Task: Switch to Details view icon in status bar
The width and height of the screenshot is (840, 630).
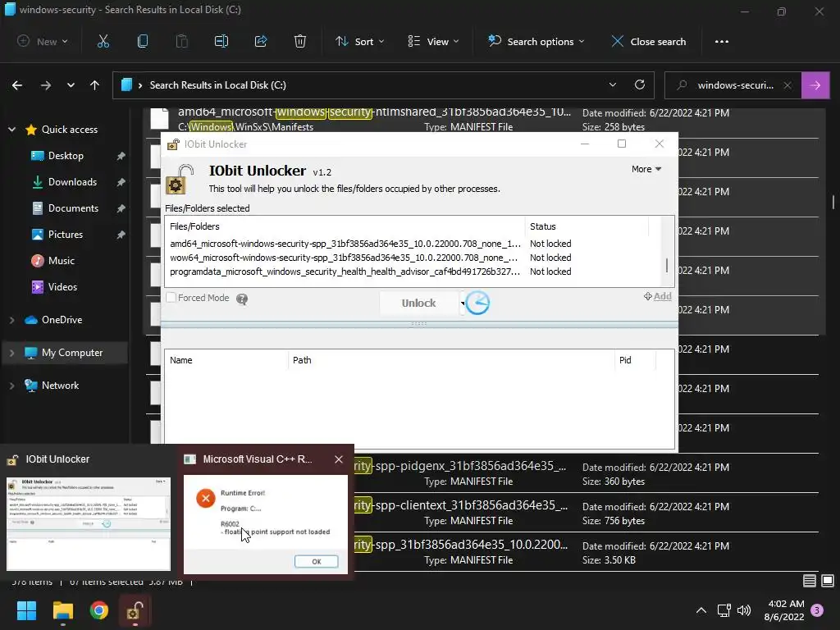Action: [x=810, y=580]
